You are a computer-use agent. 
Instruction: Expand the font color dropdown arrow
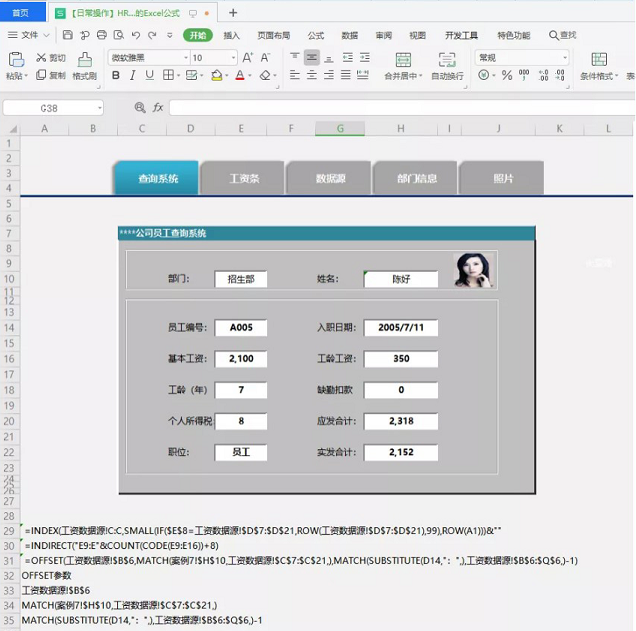coord(250,75)
